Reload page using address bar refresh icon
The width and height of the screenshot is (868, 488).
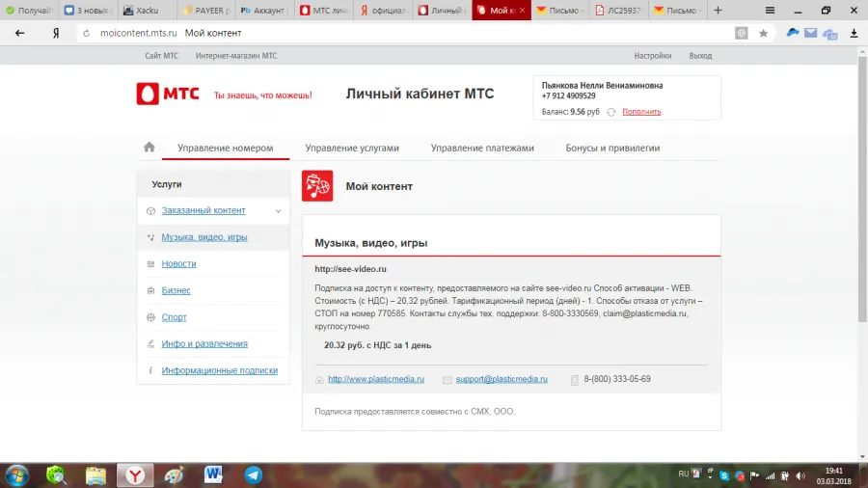coord(87,33)
